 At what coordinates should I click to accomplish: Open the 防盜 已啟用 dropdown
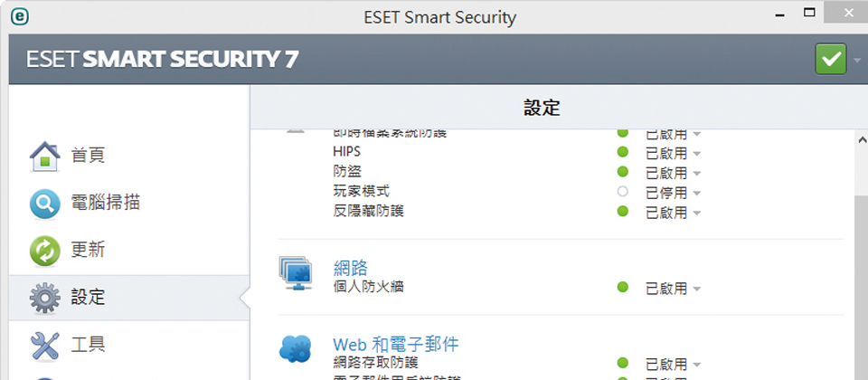(x=673, y=173)
